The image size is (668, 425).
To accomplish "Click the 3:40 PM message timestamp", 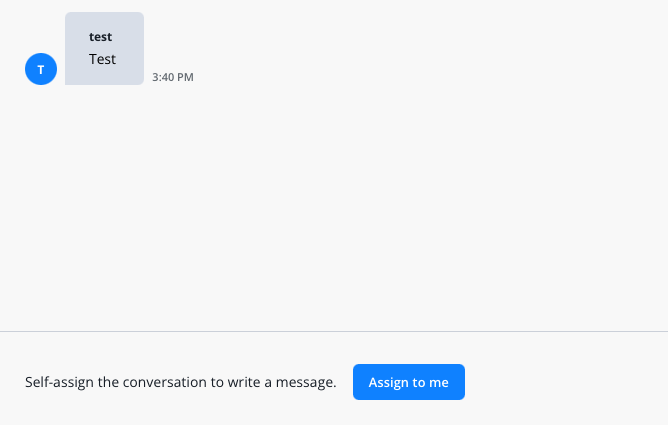I will [172, 77].
